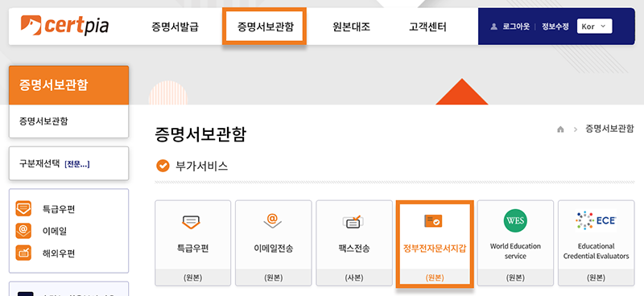Image resolution: width=644 pixels, height=296 pixels.
Task: Select the 특급우편 service card
Action: [192, 243]
